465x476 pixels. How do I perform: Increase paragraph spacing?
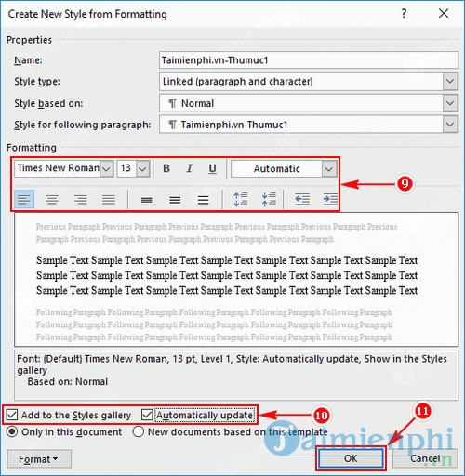(241, 199)
